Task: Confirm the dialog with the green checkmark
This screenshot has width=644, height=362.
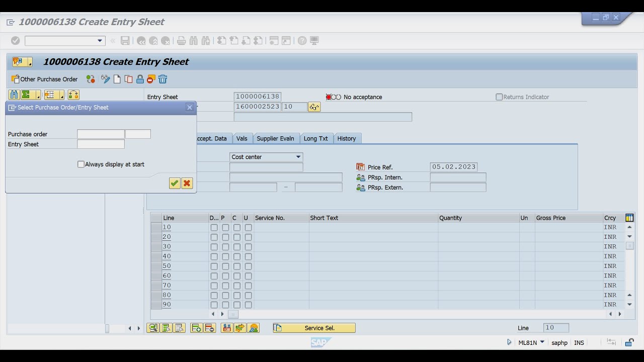Action: (x=175, y=184)
